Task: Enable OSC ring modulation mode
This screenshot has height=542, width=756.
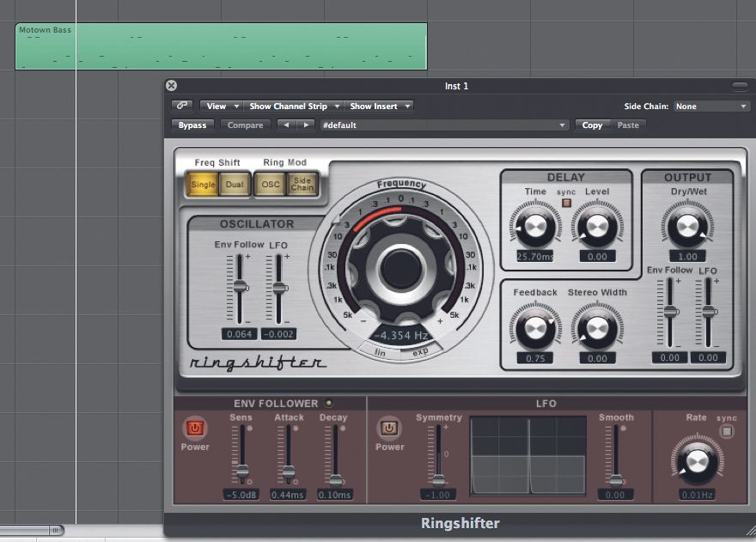Action: coord(269,184)
